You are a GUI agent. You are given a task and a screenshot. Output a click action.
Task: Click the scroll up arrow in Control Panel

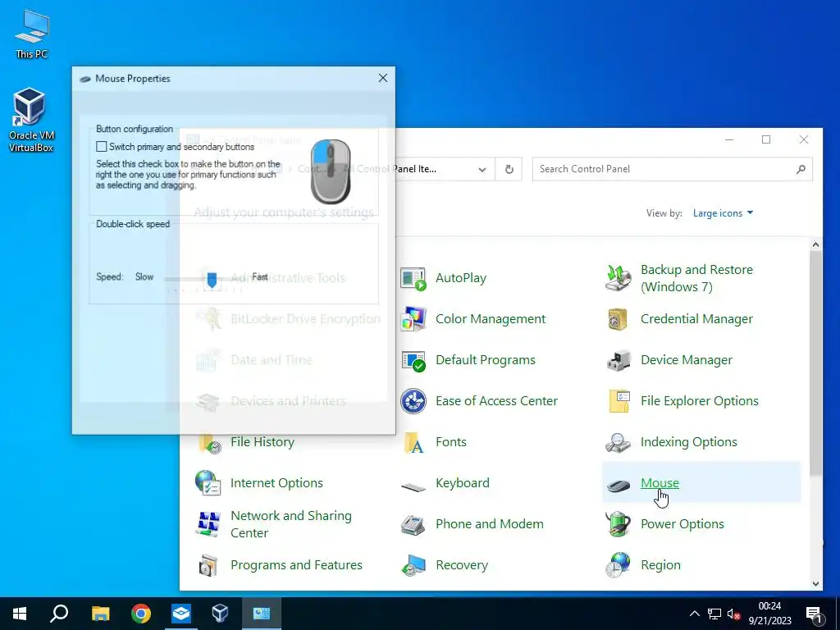point(815,244)
